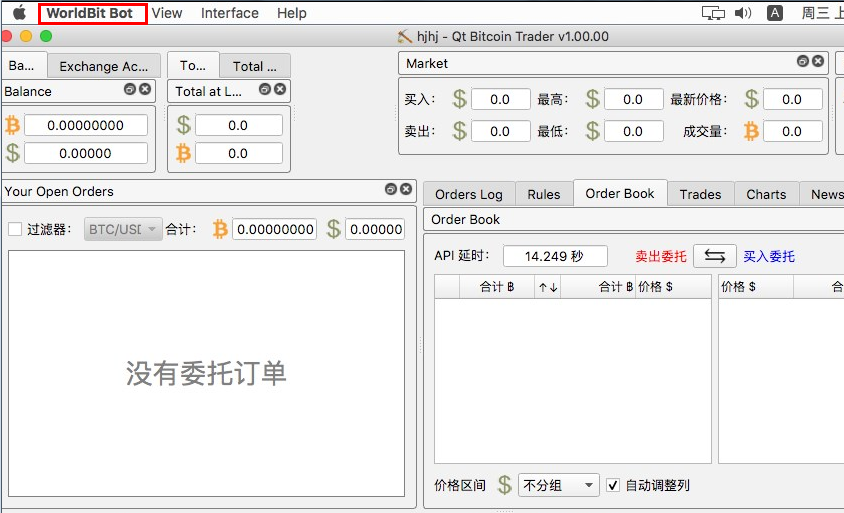Image resolution: width=844 pixels, height=513 pixels.
Task: Click the API 延时 value field
Action: (x=555, y=256)
